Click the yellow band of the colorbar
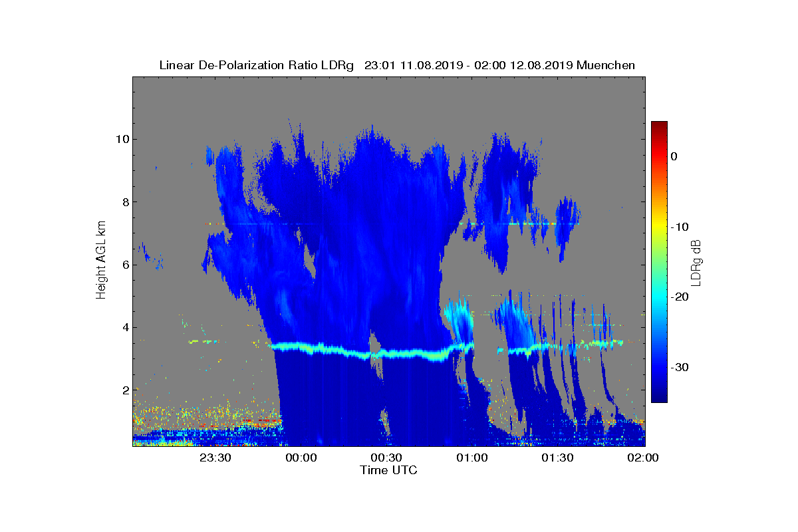 659,227
